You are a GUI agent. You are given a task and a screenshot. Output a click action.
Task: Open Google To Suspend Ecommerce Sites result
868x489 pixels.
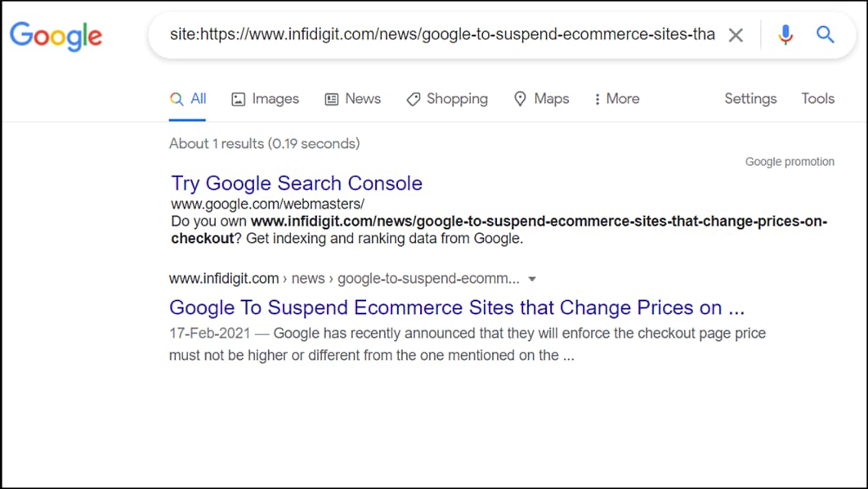pos(457,307)
